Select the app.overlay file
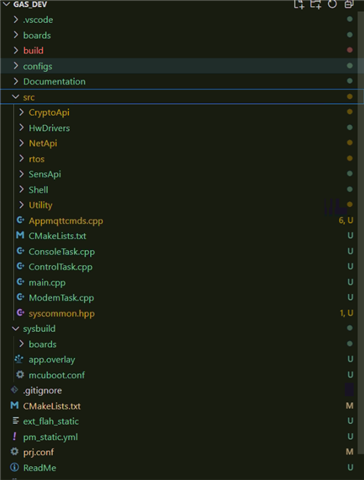Image resolution: width=364 pixels, height=480 pixels. 52,360
